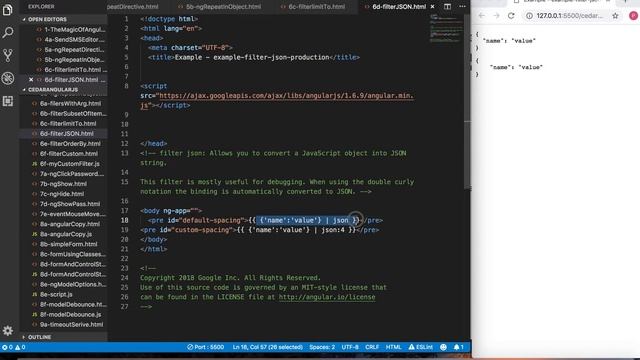640x360 pixels.
Task: Click Port : 5500 live server status
Action: [205, 347]
